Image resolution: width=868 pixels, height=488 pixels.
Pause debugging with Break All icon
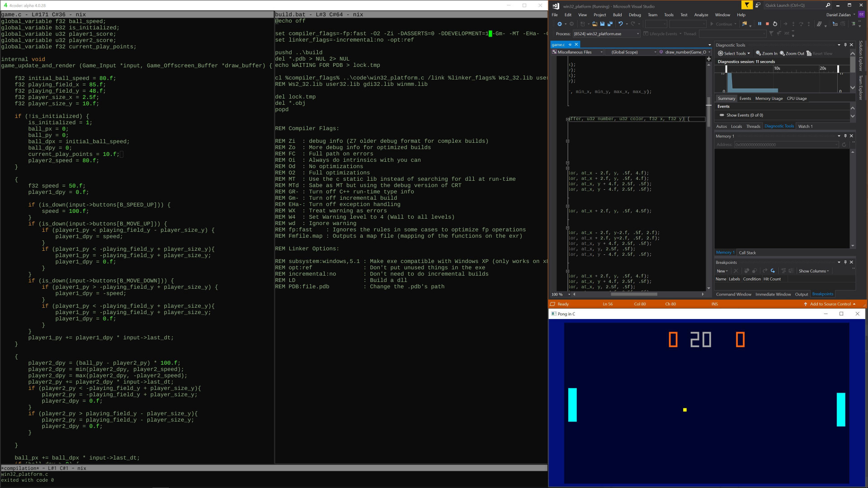point(759,24)
